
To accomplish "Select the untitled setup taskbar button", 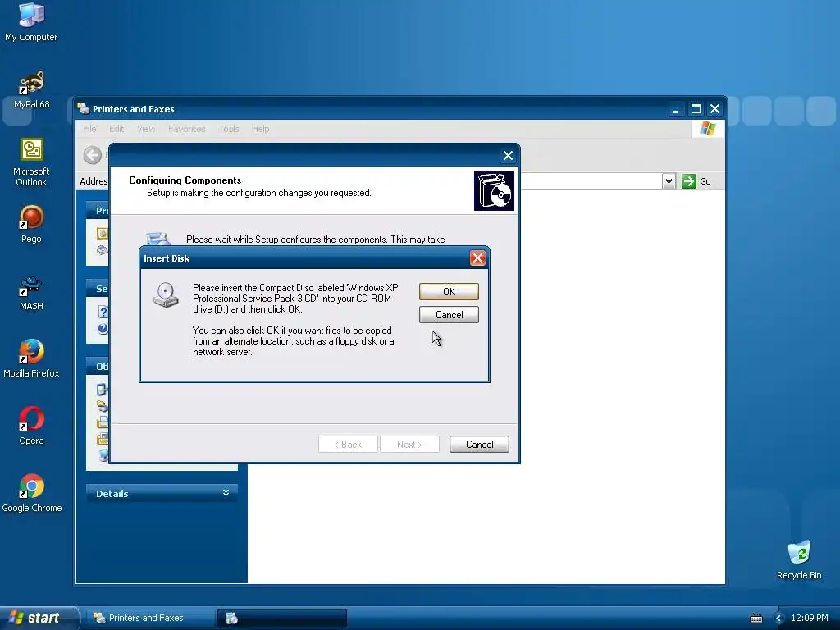I will (282, 618).
